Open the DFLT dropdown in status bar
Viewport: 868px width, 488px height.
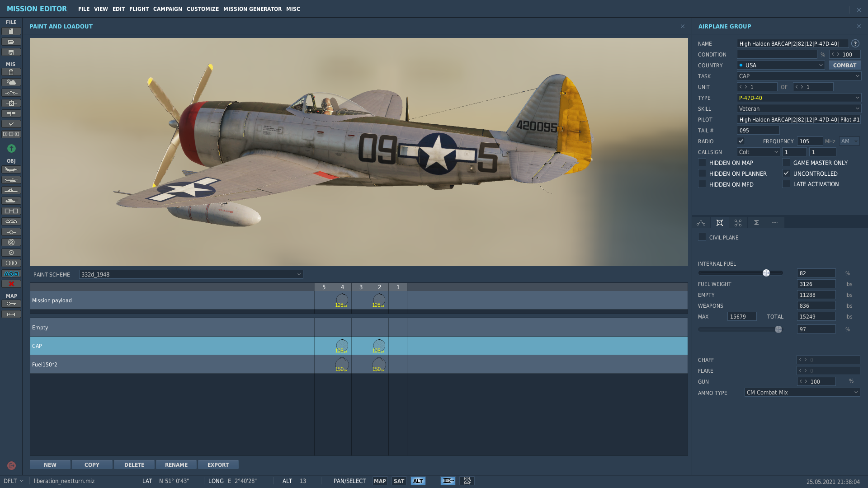[14, 481]
